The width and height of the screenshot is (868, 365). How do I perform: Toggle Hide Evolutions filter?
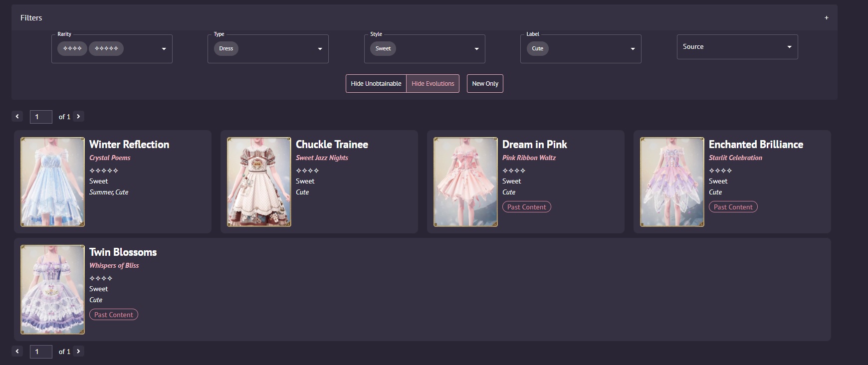coord(433,84)
